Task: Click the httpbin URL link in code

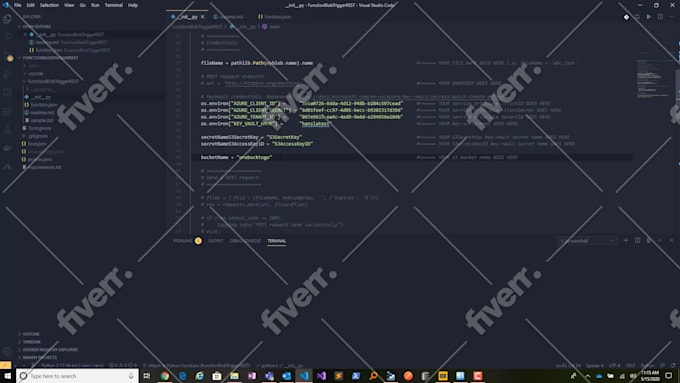Action: (262, 83)
